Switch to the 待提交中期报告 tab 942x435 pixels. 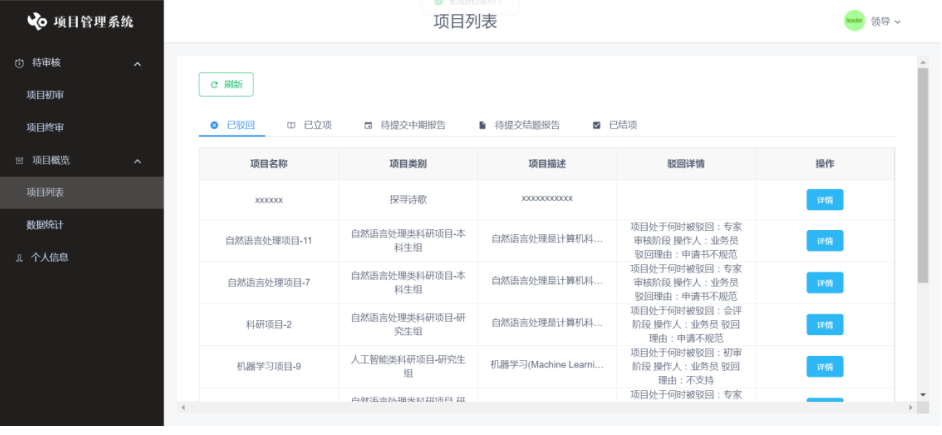click(x=405, y=125)
